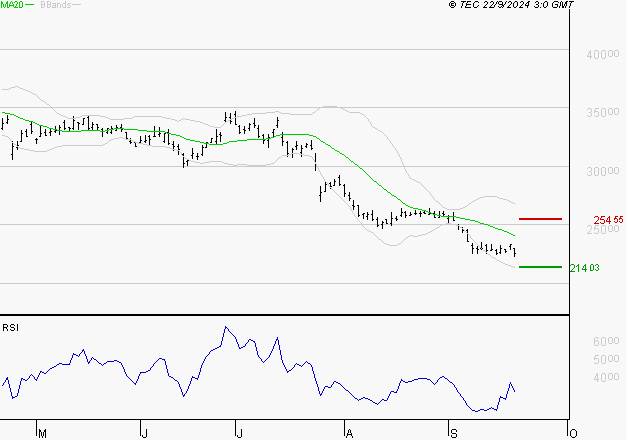
Task: Click the BBands legend label
Action: tap(56, 5)
